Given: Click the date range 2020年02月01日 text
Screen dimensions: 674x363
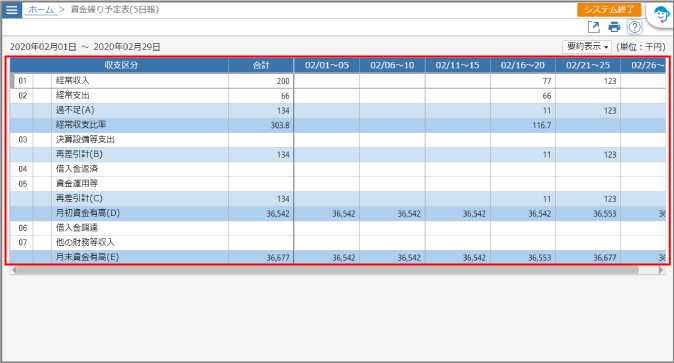Looking at the screenshot, I should click(43, 47).
